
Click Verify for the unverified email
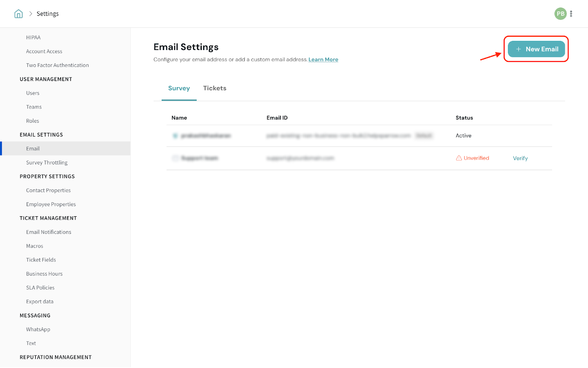[x=520, y=158]
